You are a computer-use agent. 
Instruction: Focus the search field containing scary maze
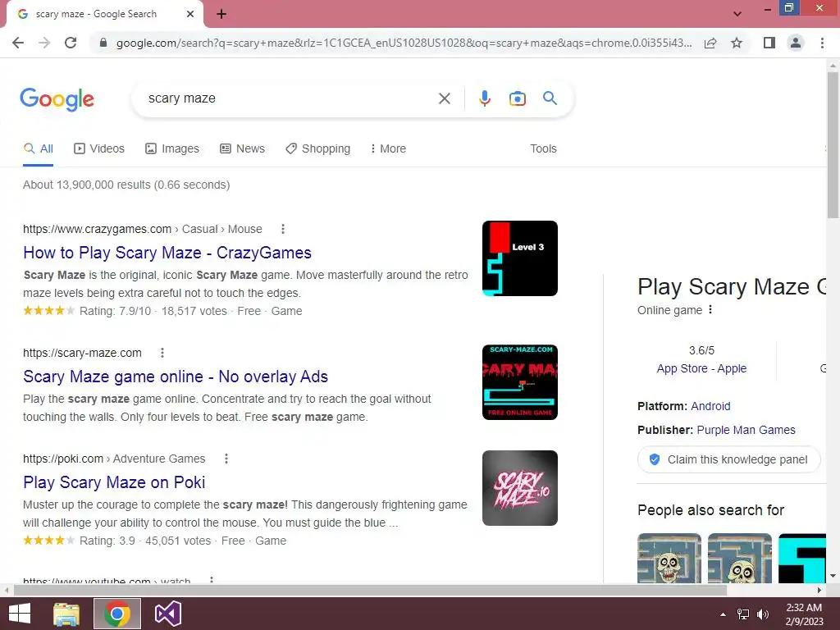click(x=290, y=98)
